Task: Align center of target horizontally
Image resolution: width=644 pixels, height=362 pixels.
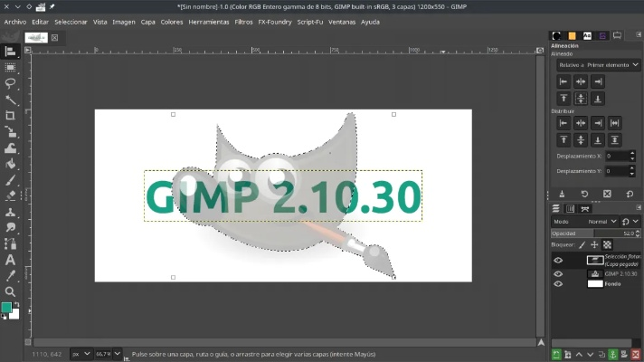Action: click(581, 81)
